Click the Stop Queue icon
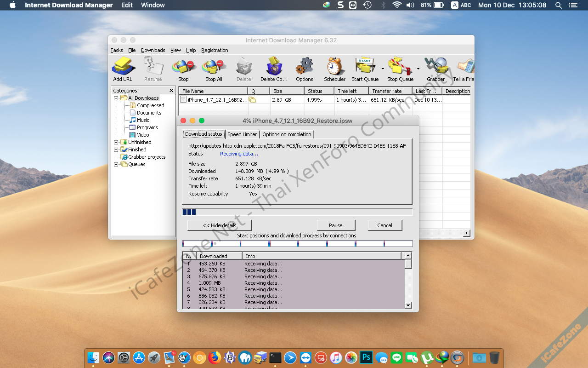 tap(400, 69)
